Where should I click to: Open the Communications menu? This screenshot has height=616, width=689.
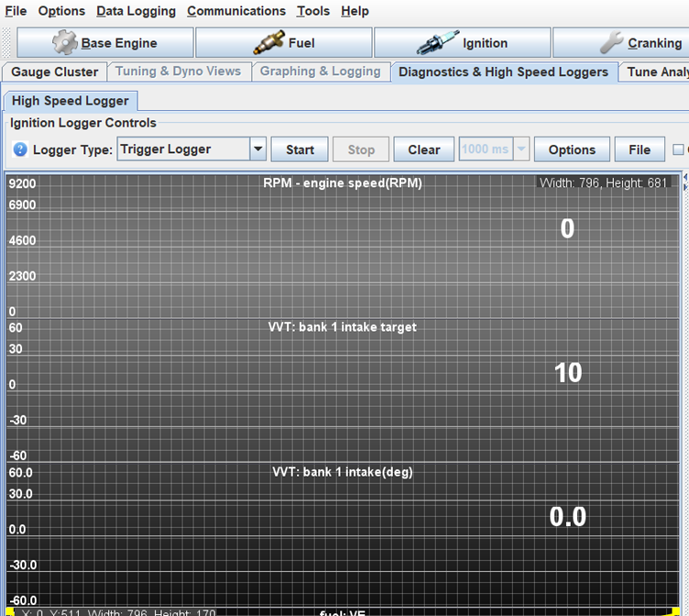[x=236, y=11]
